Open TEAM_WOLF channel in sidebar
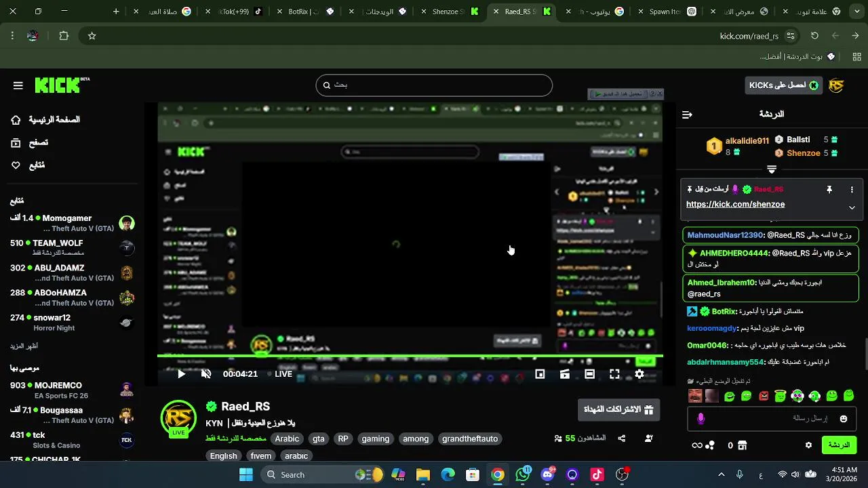The image size is (868, 488). [71, 248]
